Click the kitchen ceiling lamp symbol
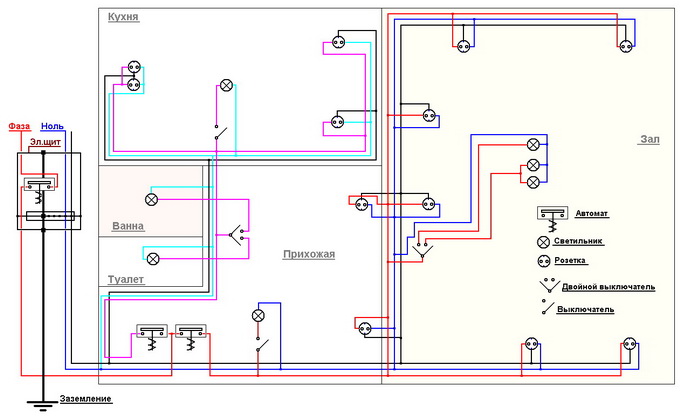This screenshot has height=417, width=680. [226, 84]
